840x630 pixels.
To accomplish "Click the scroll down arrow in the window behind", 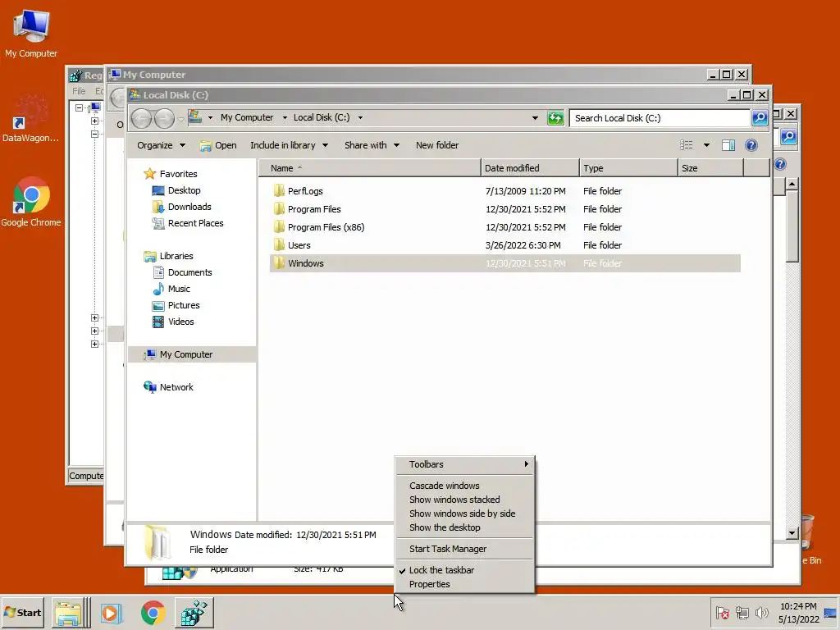I will point(792,533).
